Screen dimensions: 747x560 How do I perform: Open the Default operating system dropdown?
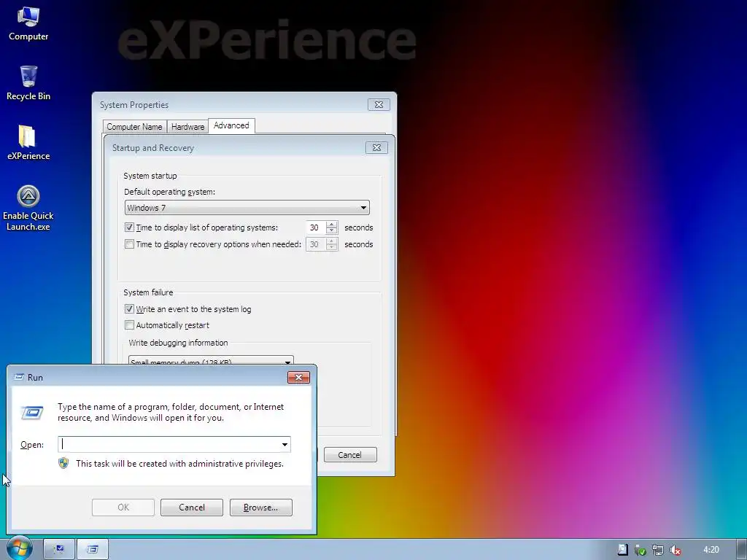click(x=247, y=208)
